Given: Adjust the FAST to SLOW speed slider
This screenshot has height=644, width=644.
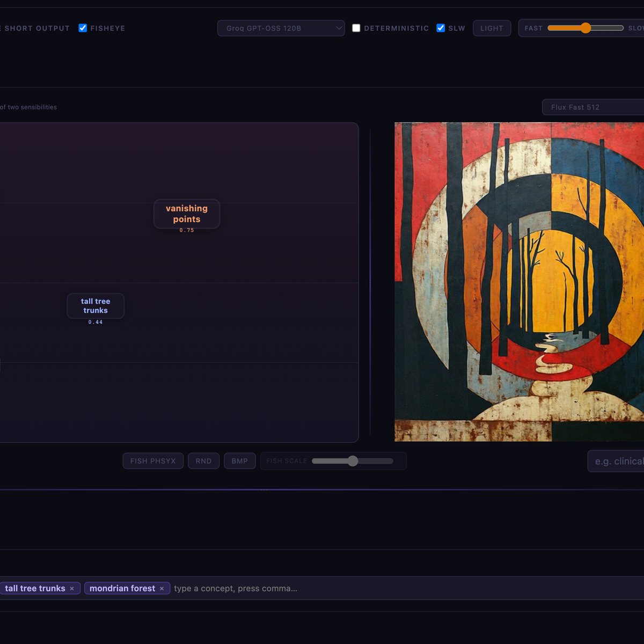Looking at the screenshot, I should point(586,28).
